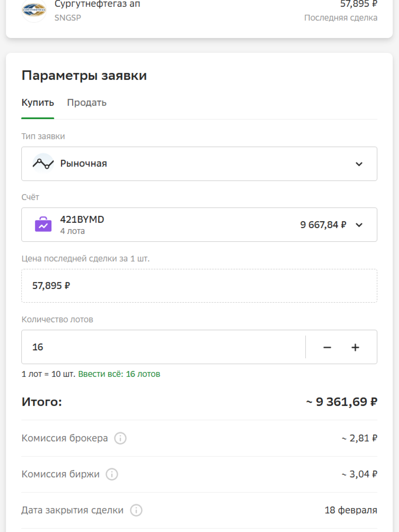Expand the Тип заявки dropdown
Viewport: 399px width, 532px height.
(x=359, y=164)
